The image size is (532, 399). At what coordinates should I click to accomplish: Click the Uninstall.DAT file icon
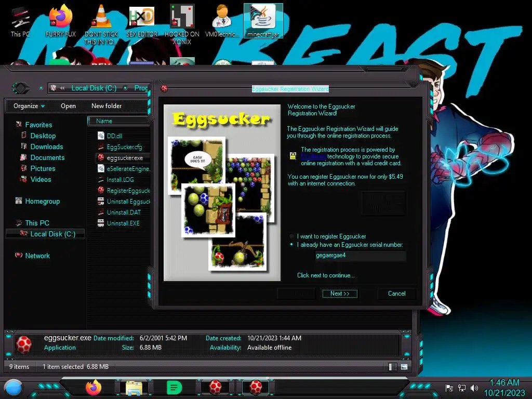point(101,212)
